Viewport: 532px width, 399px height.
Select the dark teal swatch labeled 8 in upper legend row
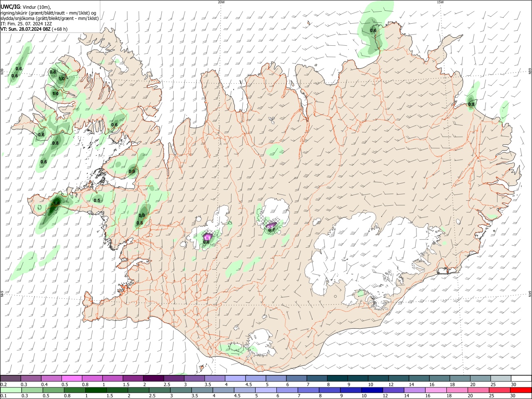pos(337,378)
